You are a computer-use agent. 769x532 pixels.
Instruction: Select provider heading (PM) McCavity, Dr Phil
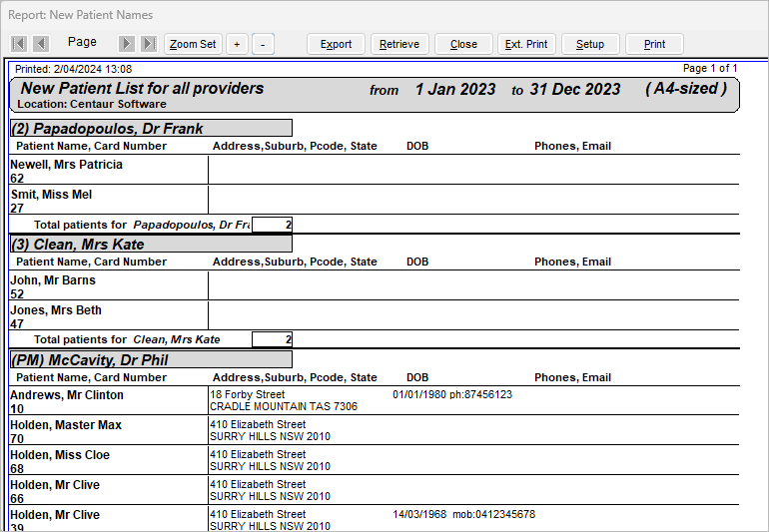pos(151,359)
